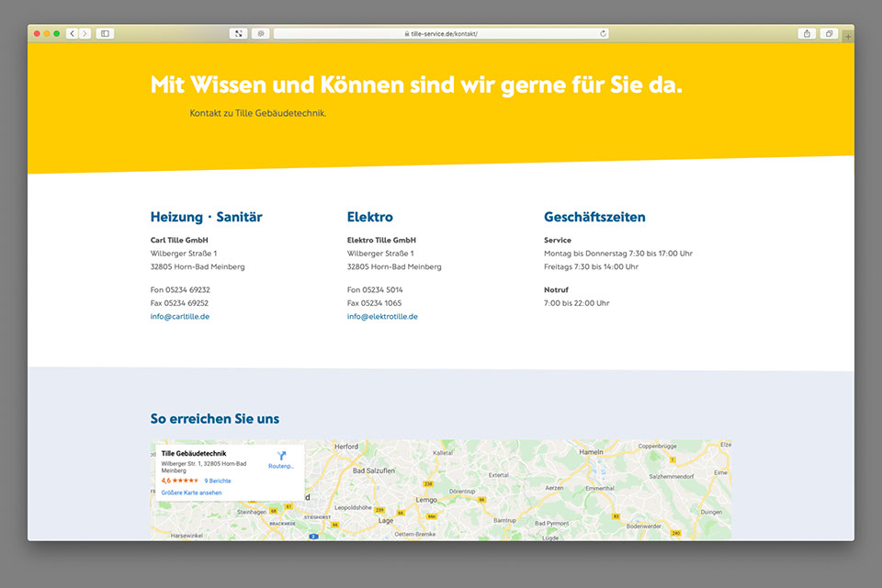Click the route planner directions icon

pyautogui.click(x=281, y=456)
